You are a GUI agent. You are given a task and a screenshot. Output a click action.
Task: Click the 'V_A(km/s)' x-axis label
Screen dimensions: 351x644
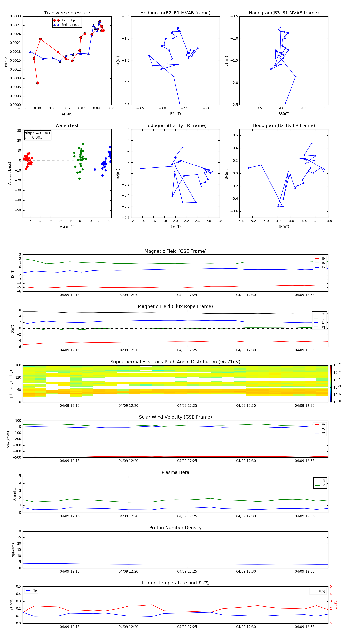click(x=67, y=227)
